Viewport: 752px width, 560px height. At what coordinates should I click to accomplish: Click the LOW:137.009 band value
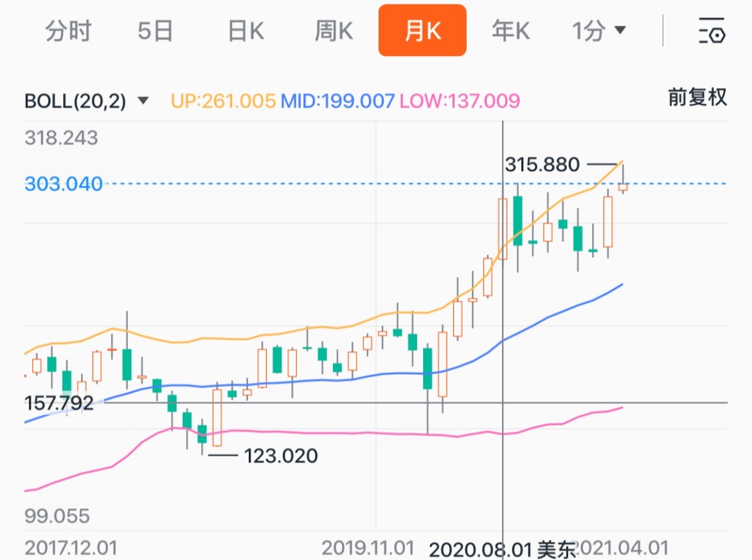coord(460,101)
